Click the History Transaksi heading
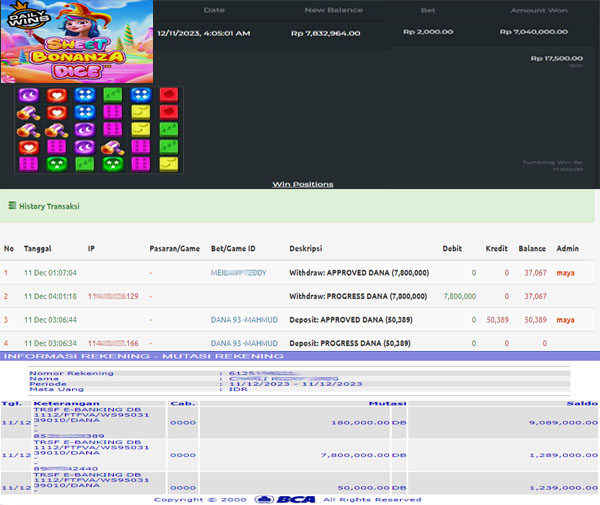 click(49, 206)
